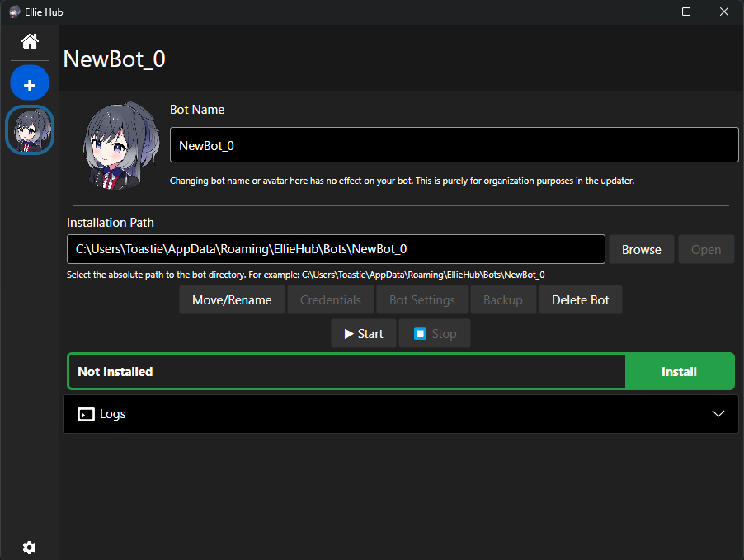
Task: Add a new bot with the plus button
Action: coord(30,83)
